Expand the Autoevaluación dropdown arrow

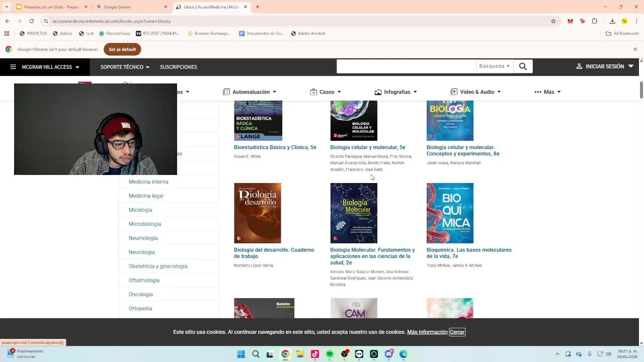click(x=274, y=92)
